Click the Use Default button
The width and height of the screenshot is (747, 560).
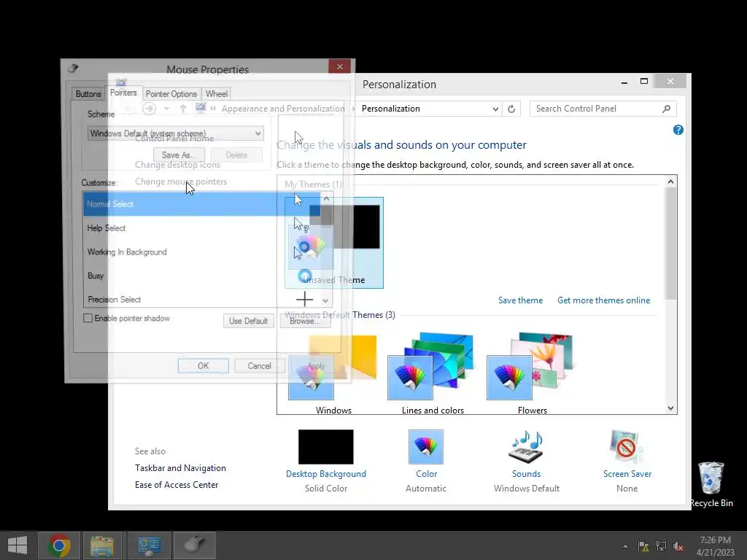pos(248,321)
